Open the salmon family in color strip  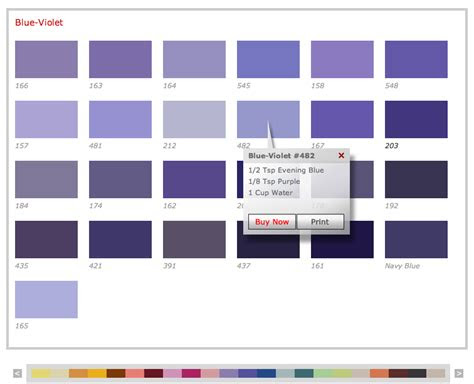(x=135, y=373)
